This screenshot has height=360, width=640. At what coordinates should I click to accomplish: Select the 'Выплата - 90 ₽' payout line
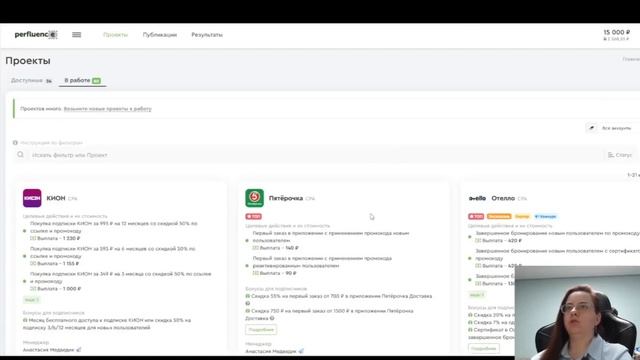tap(274, 273)
